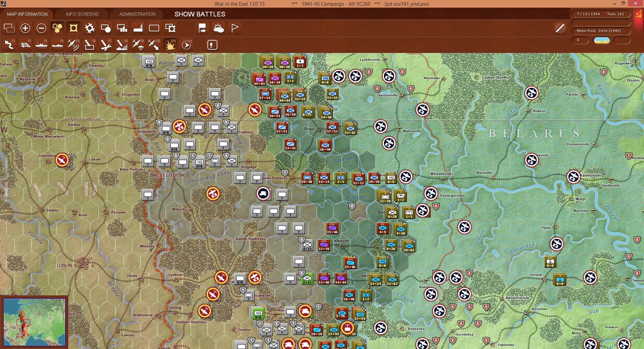644x349 pixels.
Task: Click the boxed up-arrow toolbar icon
Action: pyautogui.click(x=212, y=45)
